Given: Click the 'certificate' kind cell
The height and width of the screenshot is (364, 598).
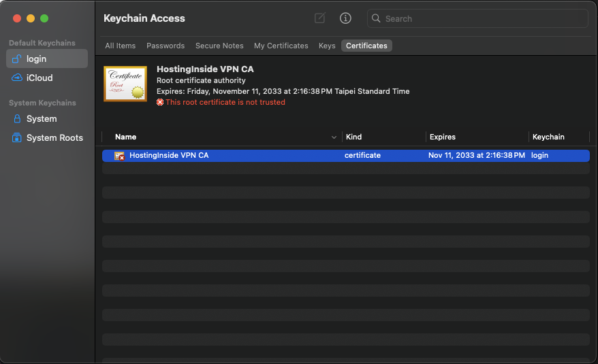Looking at the screenshot, I should pos(362,155).
